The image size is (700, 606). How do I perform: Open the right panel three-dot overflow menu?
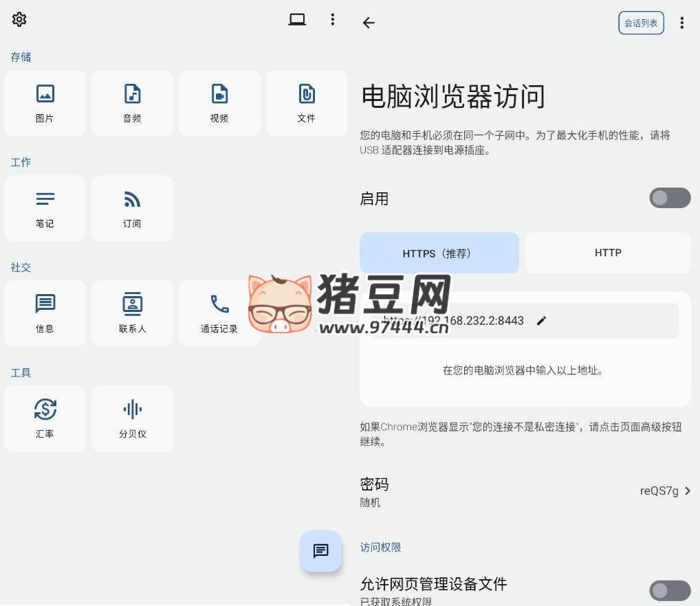[681, 23]
